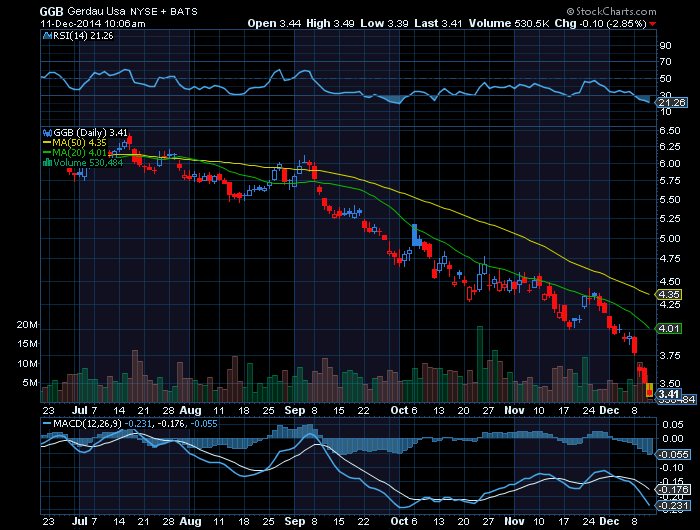Click the red down-arrow beside the Chg value
This screenshot has height=530, width=700.
[x=653, y=24]
